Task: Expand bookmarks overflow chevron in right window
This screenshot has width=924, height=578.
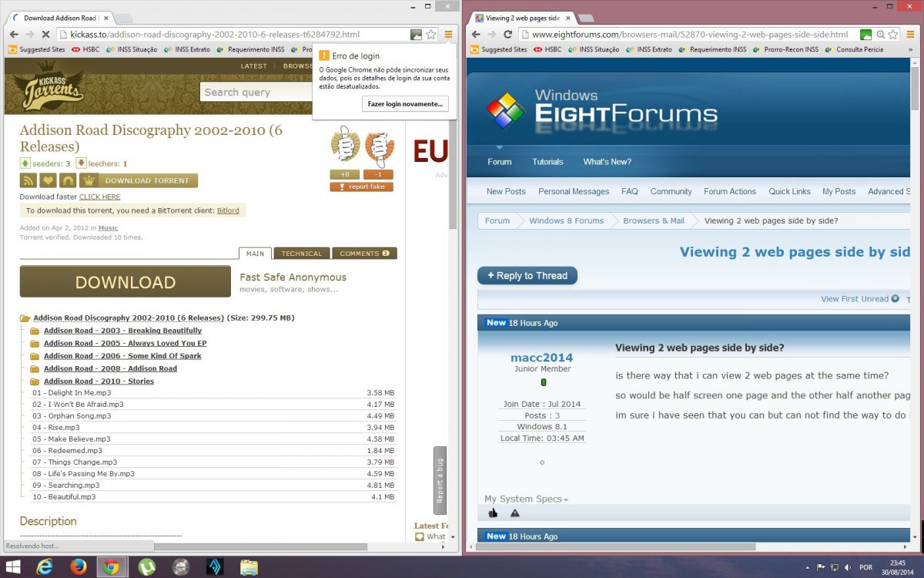Action: point(910,49)
